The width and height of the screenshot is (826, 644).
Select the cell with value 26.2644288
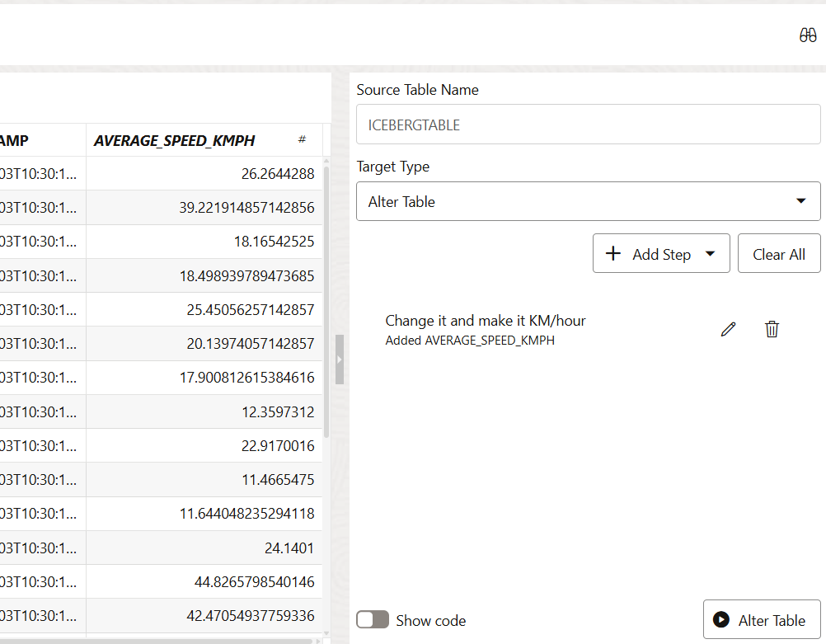204,174
